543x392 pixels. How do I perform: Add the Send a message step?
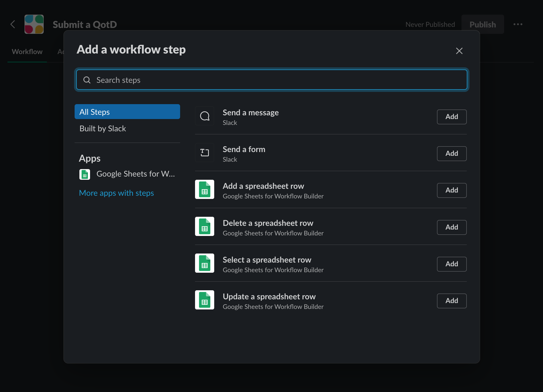point(452,117)
